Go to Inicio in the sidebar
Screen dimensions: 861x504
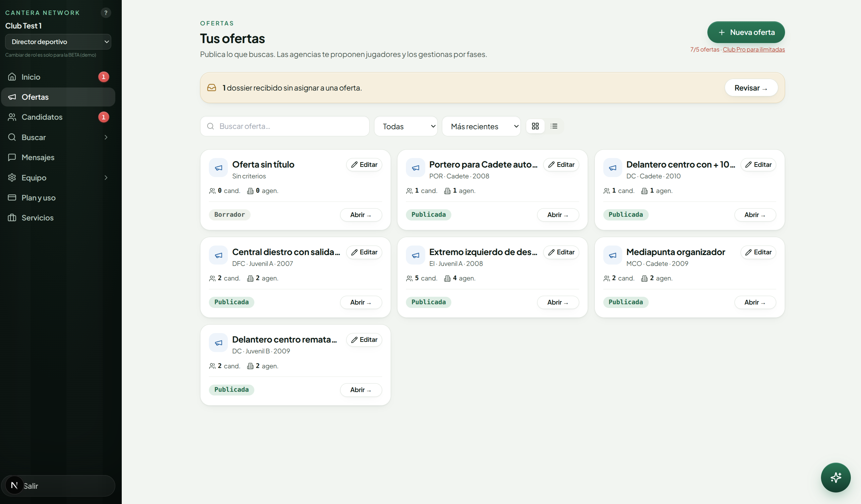(x=58, y=77)
